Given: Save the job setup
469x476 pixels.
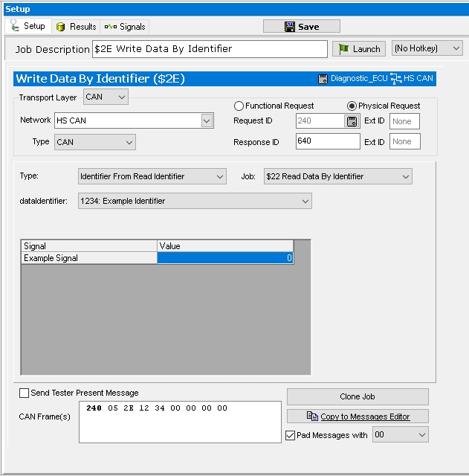Looking at the screenshot, I should (301, 27).
